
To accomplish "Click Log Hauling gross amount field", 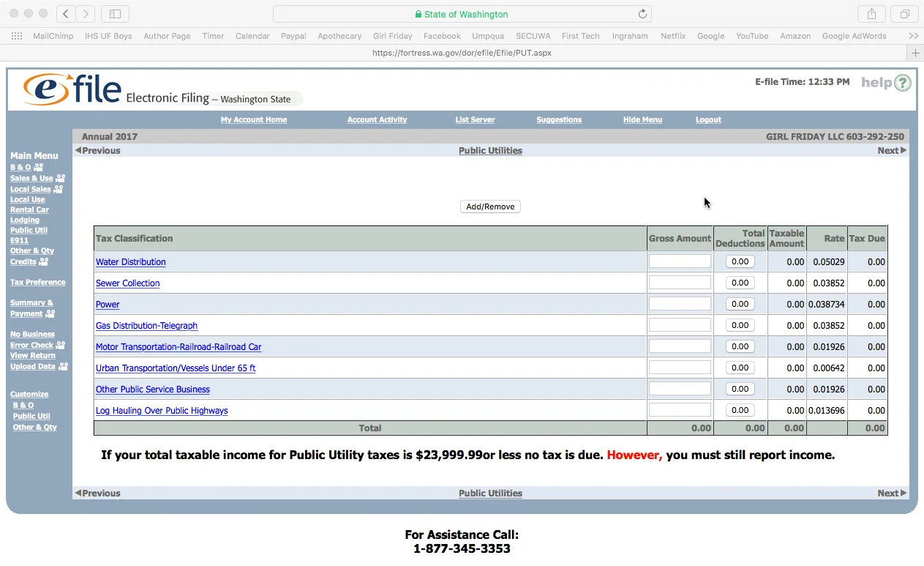I will click(x=680, y=410).
